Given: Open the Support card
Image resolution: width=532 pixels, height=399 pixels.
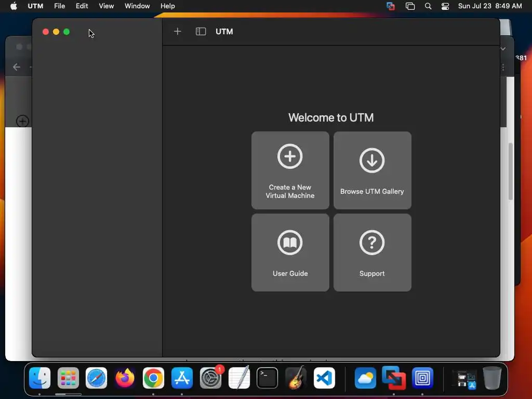Looking at the screenshot, I should click(x=372, y=252).
